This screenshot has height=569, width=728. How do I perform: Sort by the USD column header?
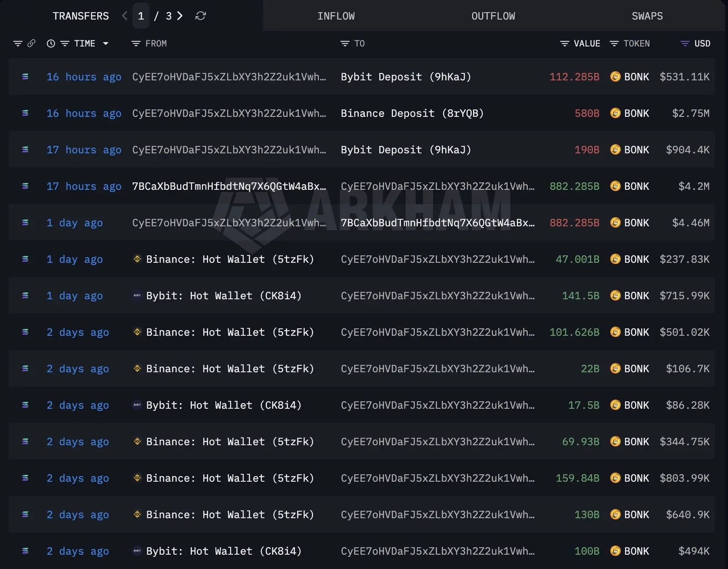(702, 43)
